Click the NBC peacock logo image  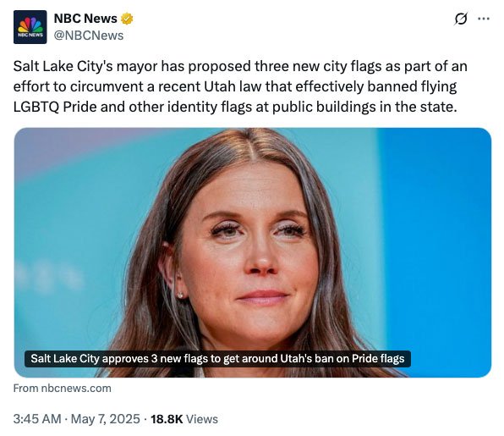30,25
